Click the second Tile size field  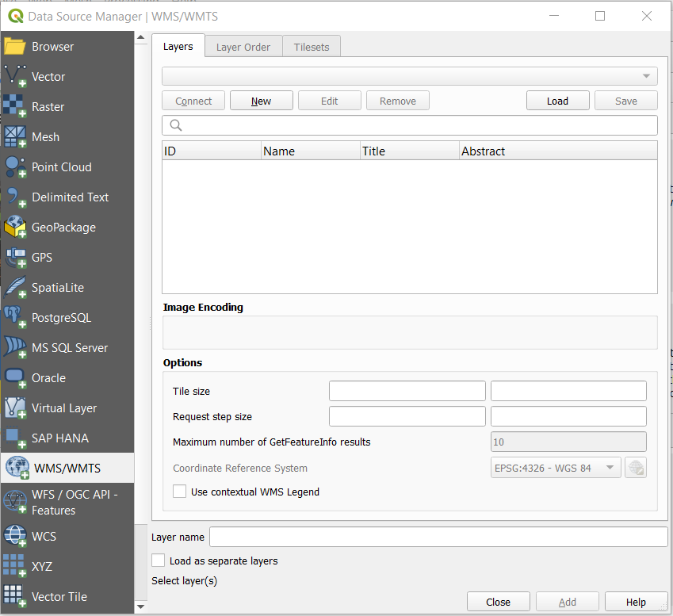coord(568,391)
